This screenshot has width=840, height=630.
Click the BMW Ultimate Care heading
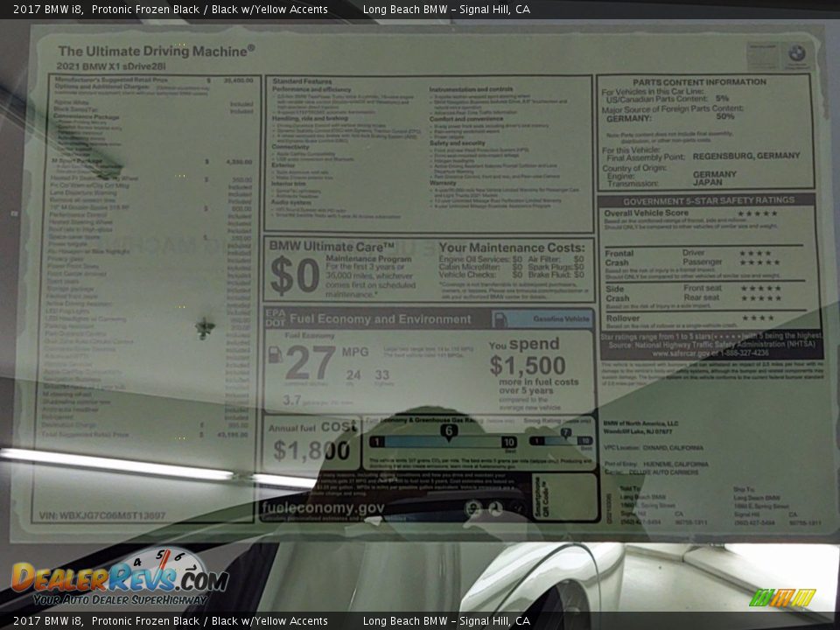click(x=332, y=247)
